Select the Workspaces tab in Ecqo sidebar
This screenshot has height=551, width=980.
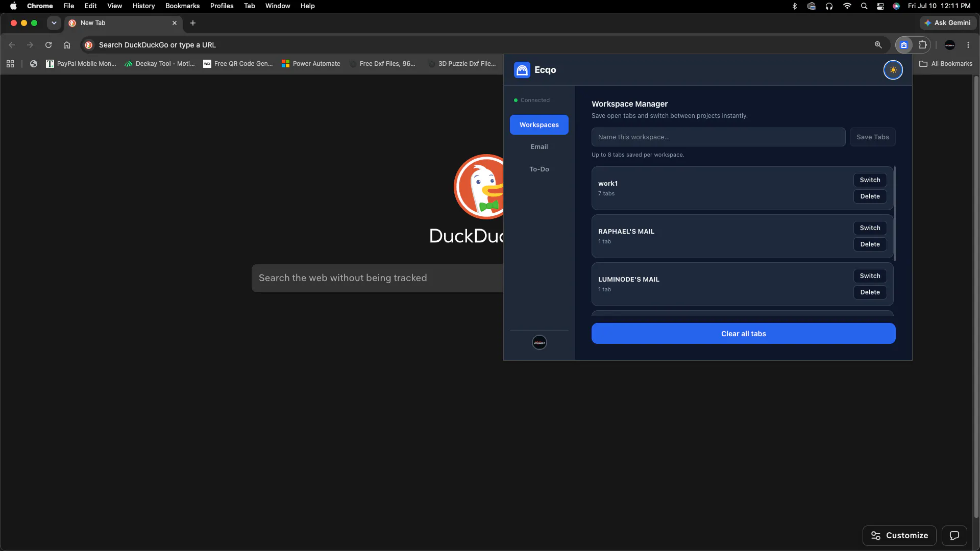[539, 124]
